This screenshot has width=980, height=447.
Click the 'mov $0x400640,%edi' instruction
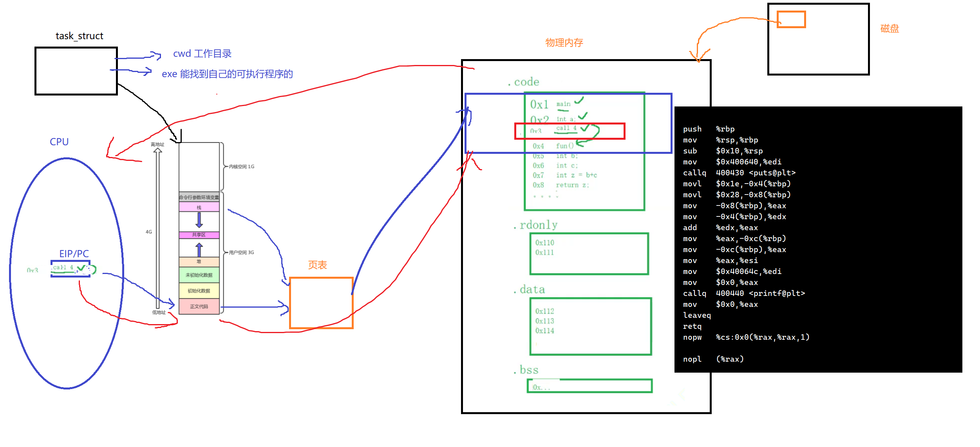click(732, 162)
